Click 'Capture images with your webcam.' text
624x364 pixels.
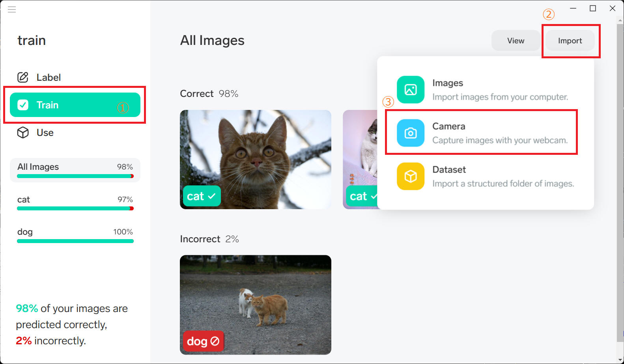pos(500,140)
